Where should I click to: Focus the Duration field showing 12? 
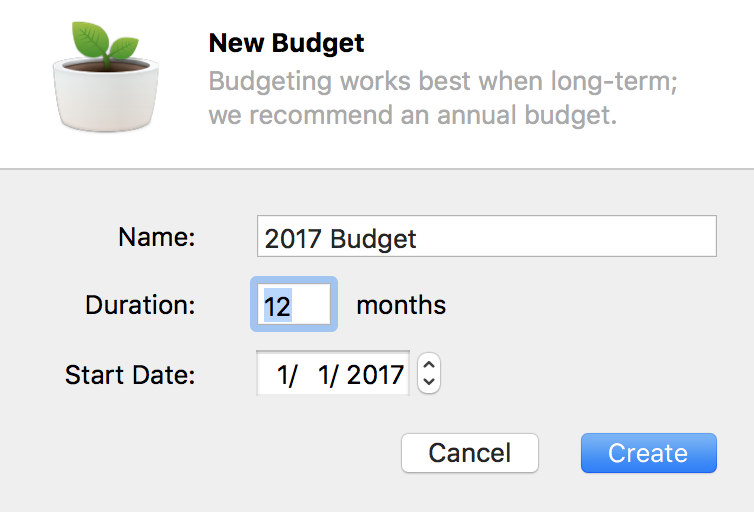pos(294,304)
